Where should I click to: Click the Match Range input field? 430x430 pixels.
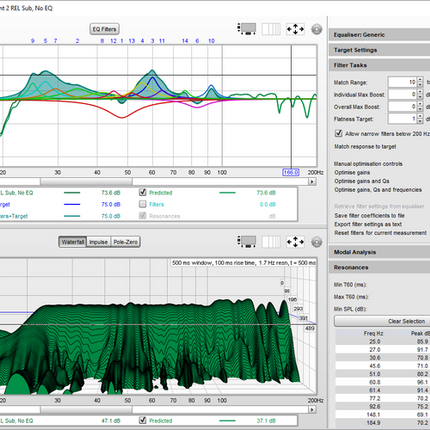402,82
